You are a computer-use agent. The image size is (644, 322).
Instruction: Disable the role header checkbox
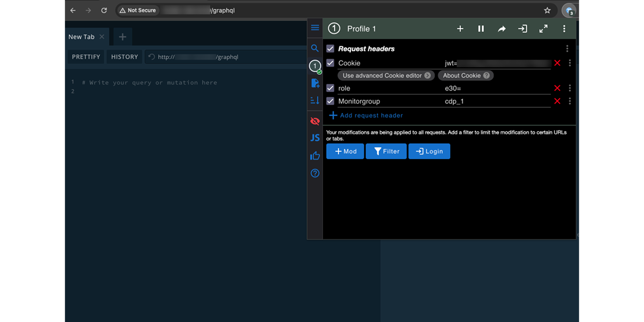click(330, 88)
